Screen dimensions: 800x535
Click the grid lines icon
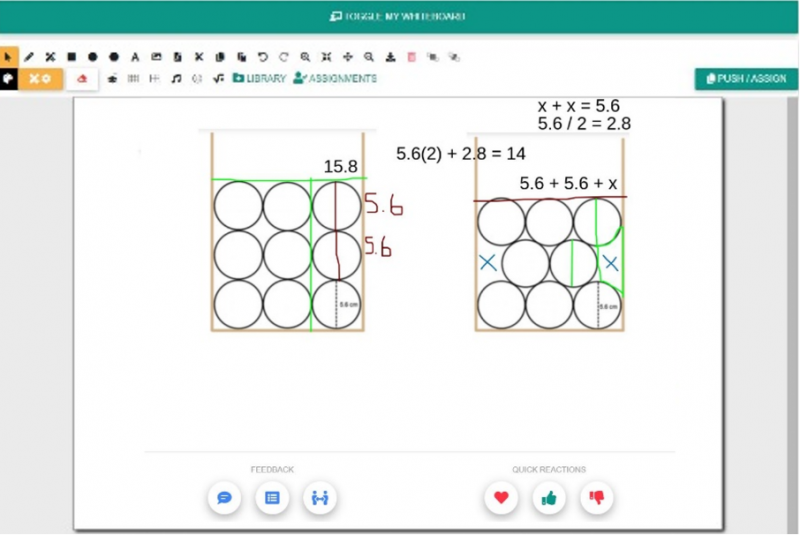coord(133,79)
